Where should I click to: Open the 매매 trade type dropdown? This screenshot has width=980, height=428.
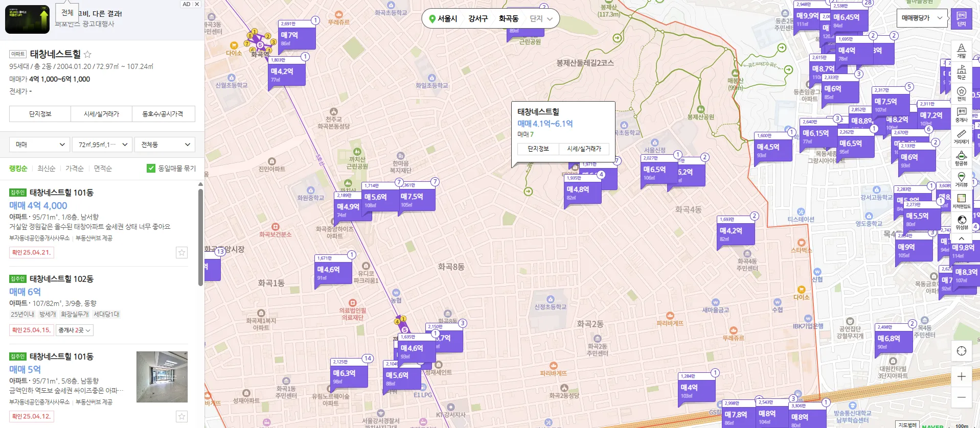(39, 145)
